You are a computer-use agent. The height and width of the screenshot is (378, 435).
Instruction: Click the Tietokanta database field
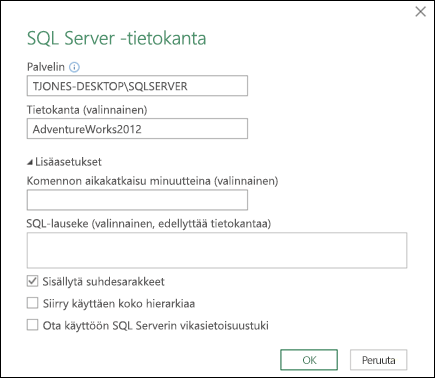tap(137, 129)
